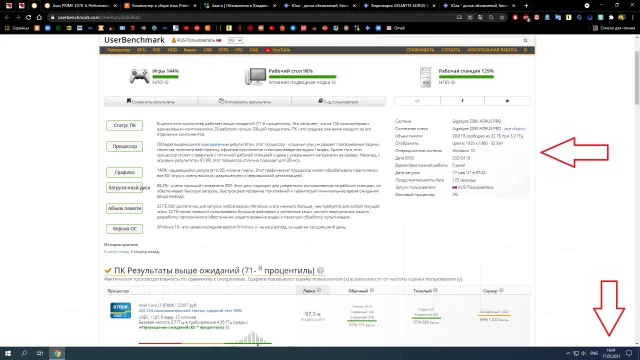
Task: Click the page vertical scrollbar
Action: coord(637,78)
